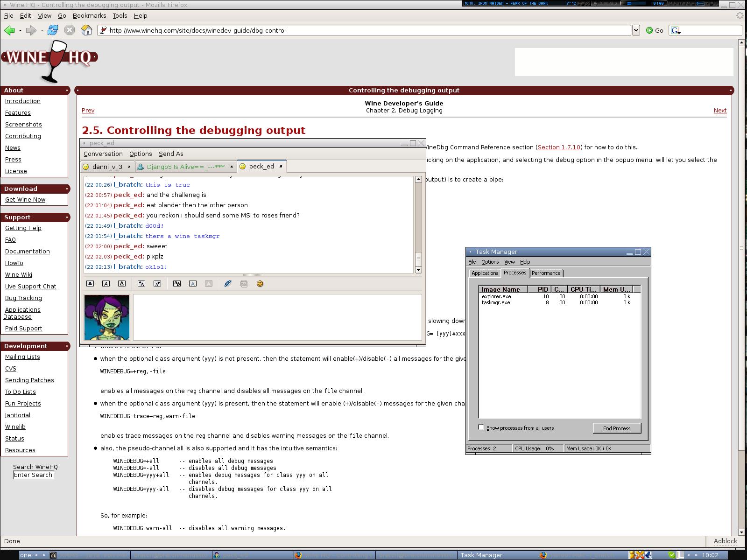The image size is (747, 560).
Task: Click the buddy avatar thumbnail
Action: (x=107, y=317)
